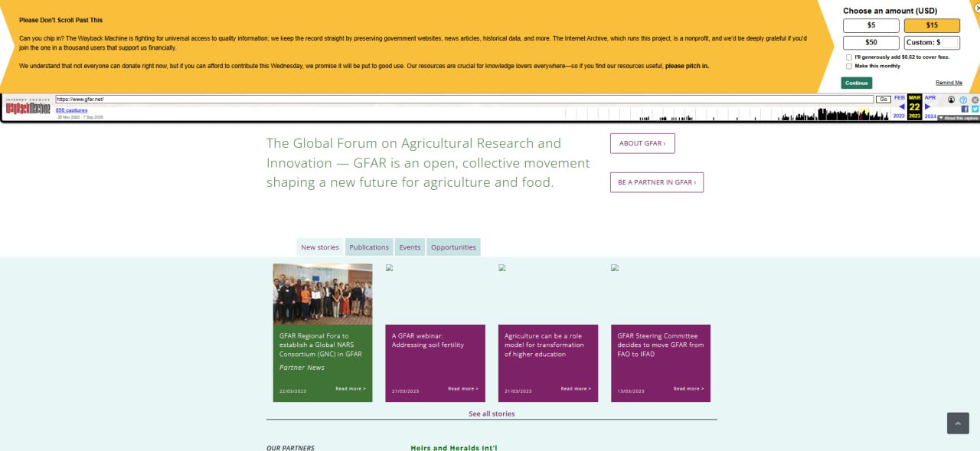Share capture via Facebook icon

pyautogui.click(x=965, y=109)
